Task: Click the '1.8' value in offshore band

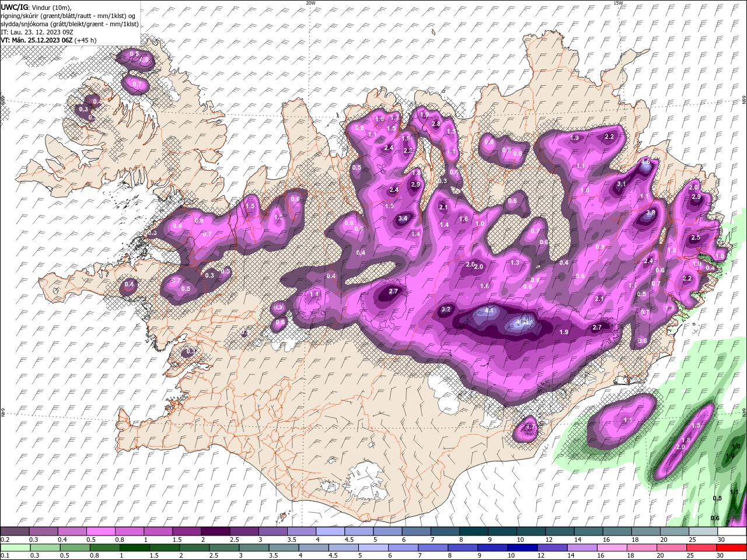Action: 686,440
